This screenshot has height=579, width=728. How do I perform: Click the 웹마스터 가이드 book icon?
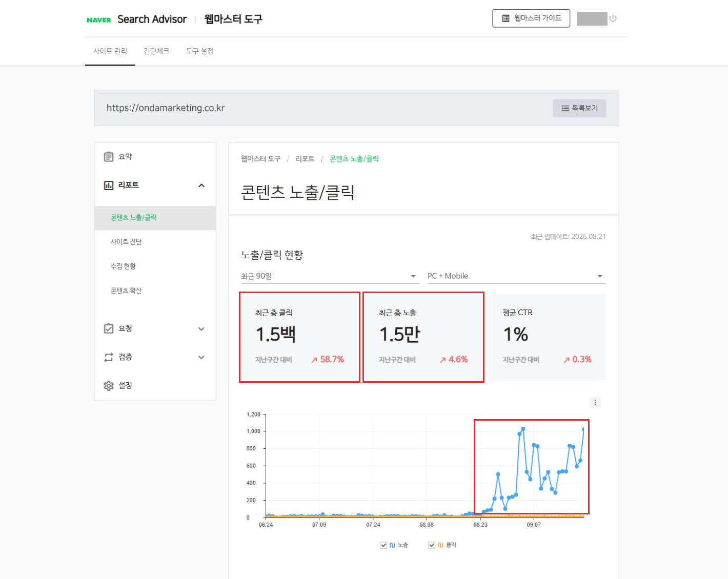[505, 18]
